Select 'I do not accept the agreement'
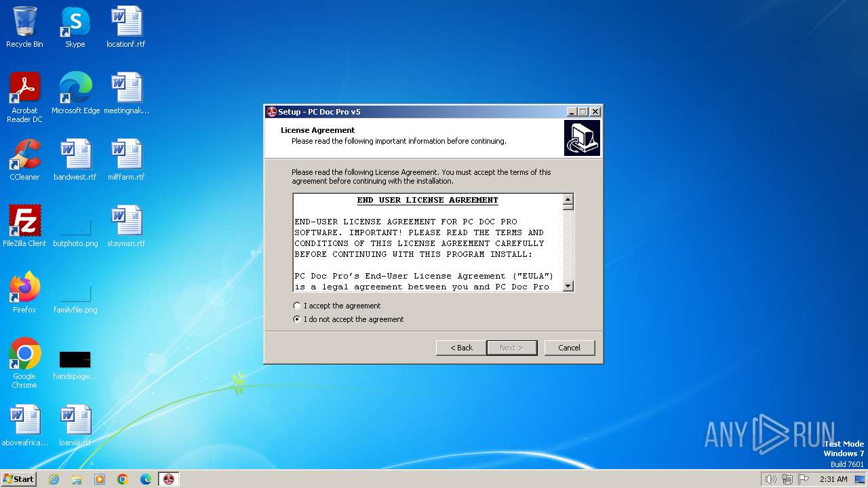 click(348, 319)
